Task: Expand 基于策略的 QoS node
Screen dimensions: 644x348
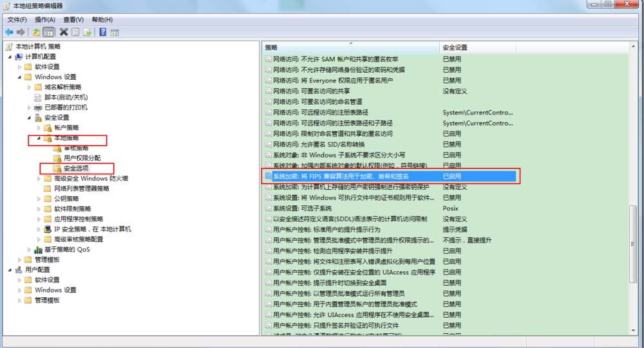Action: 28,250
